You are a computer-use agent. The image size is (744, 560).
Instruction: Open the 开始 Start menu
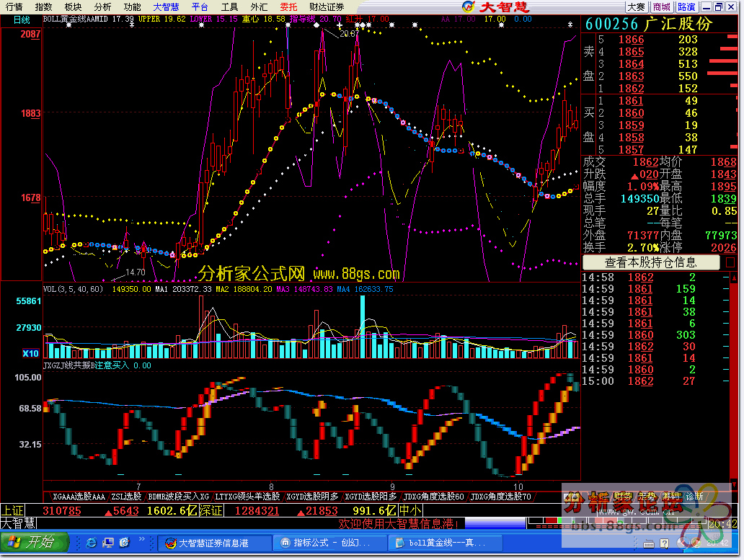tap(35, 543)
